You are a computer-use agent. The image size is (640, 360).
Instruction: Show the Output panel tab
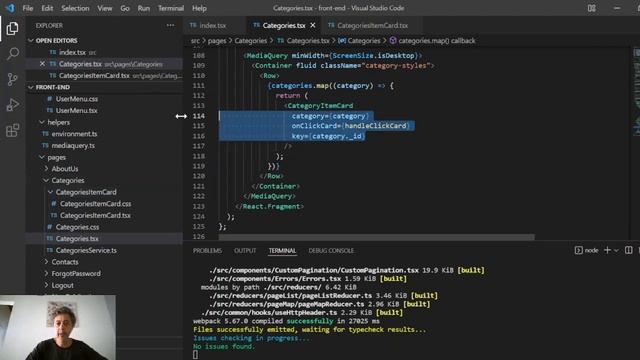[245, 251]
